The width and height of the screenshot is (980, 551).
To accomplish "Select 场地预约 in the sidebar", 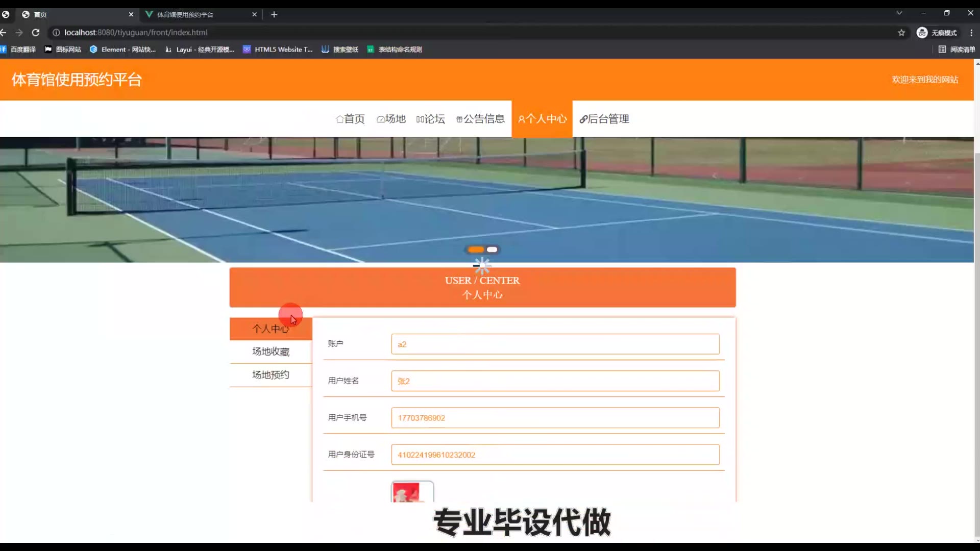I will [x=271, y=375].
